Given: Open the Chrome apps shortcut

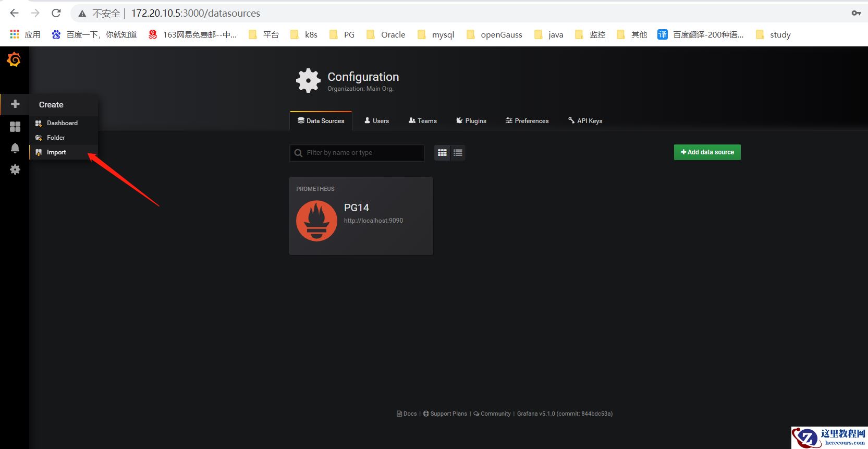Looking at the screenshot, I should click(25, 34).
